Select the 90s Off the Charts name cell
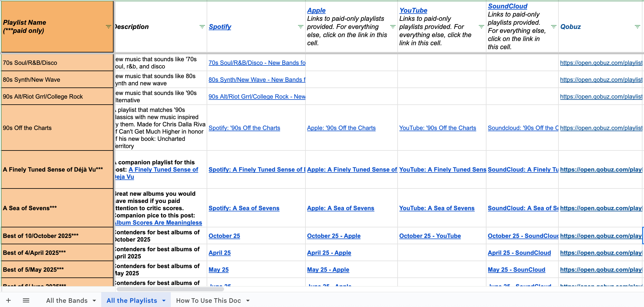The height and width of the screenshot is (307, 644). tap(57, 128)
